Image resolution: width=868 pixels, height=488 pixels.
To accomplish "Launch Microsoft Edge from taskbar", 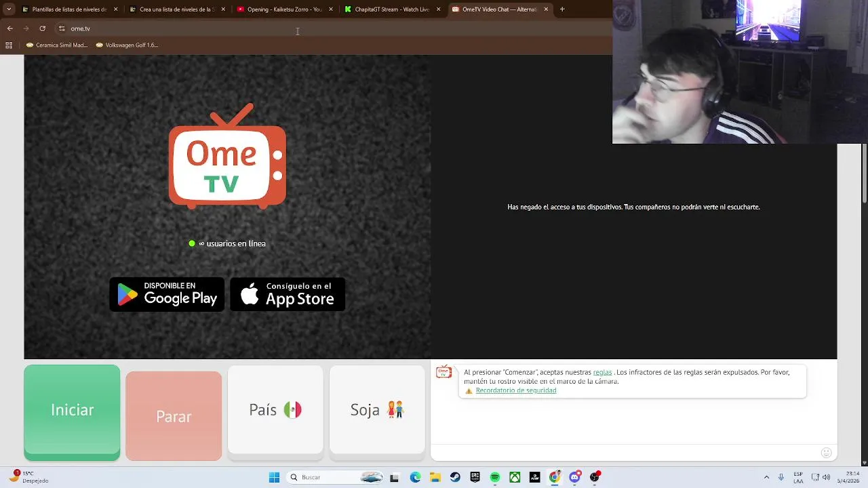I will pyautogui.click(x=415, y=477).
